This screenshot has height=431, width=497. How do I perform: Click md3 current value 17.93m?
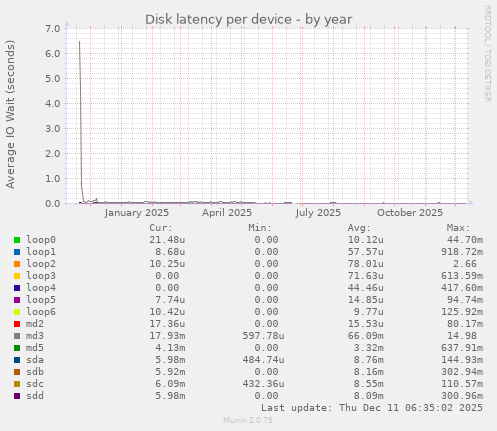(167, 336)
